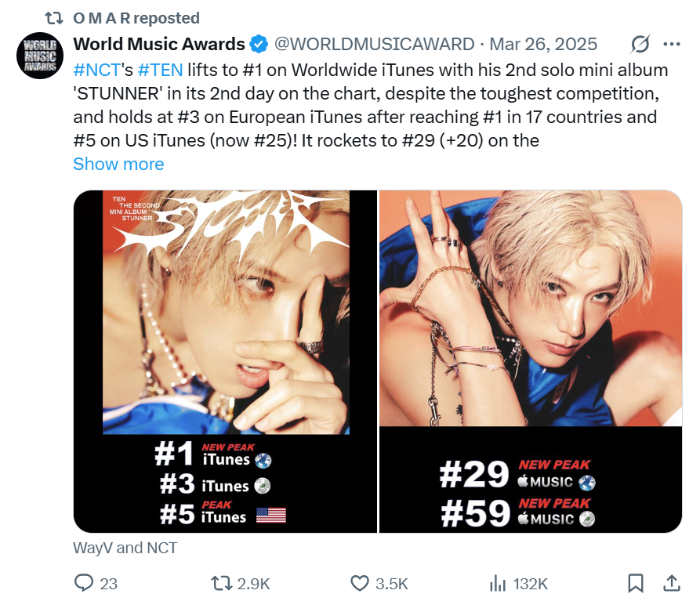
Task: Click the share upload icon
Action: coord(672,583)
